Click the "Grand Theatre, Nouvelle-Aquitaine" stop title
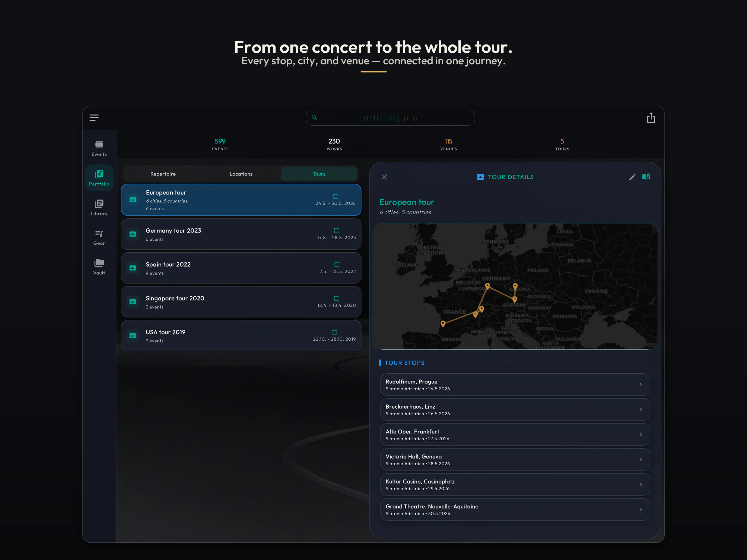The height and width of the screenshot is (560, 747). point(432,506)
